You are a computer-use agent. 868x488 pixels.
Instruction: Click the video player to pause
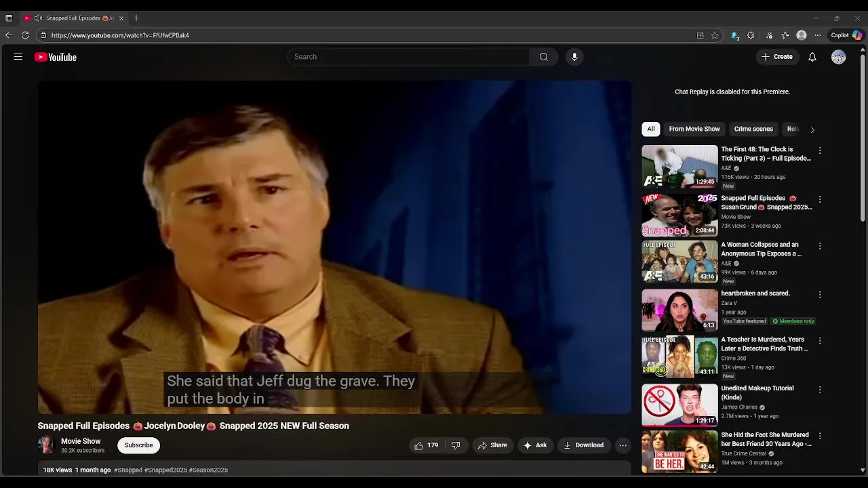click(x=334, y=247)
